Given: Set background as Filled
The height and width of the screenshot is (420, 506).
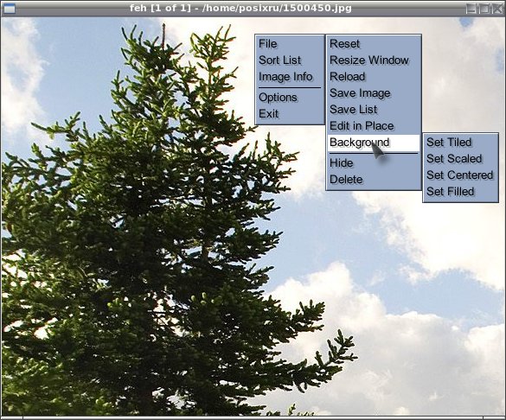Looking at the screenshot, I should (460, 192).
